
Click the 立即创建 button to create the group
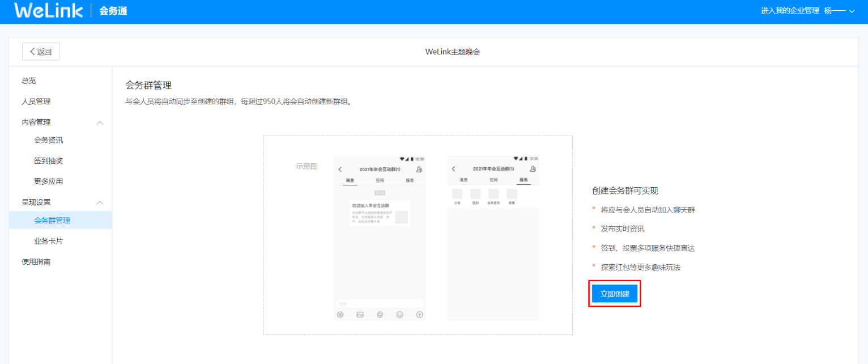tap(614, 294)
